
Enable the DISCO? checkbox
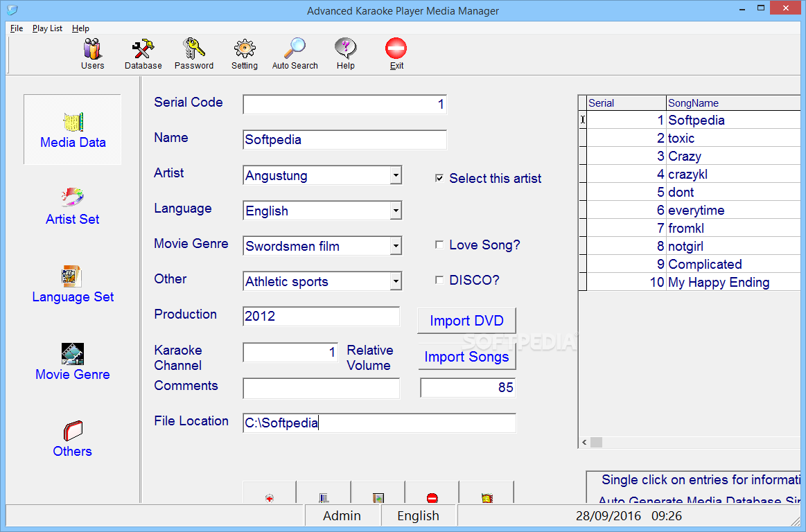[439, 280]
